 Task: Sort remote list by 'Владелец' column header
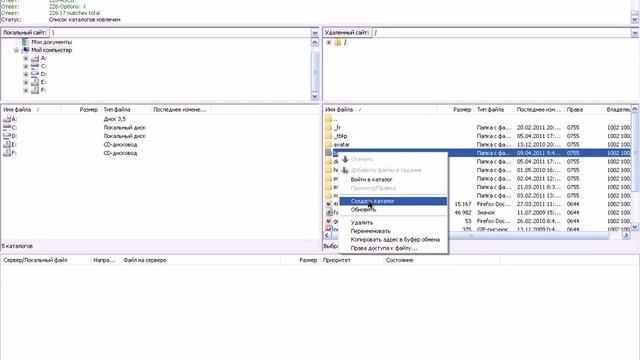pos(618,110)
